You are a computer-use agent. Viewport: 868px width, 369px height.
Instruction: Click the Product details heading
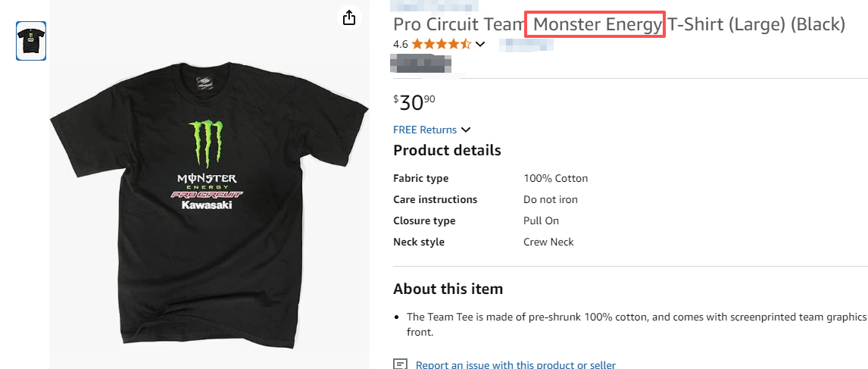pos(447,150)
